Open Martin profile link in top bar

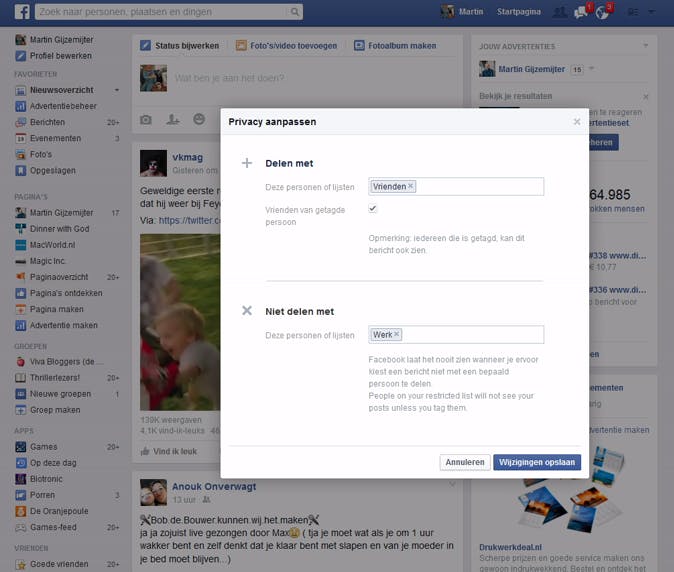click(x=463, y=12)
